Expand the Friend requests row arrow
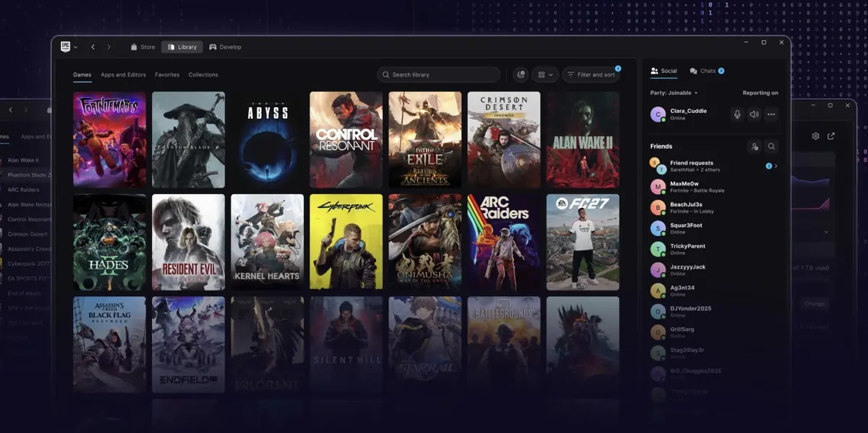Viewport: 868px width, 433px height. (775, 166)
